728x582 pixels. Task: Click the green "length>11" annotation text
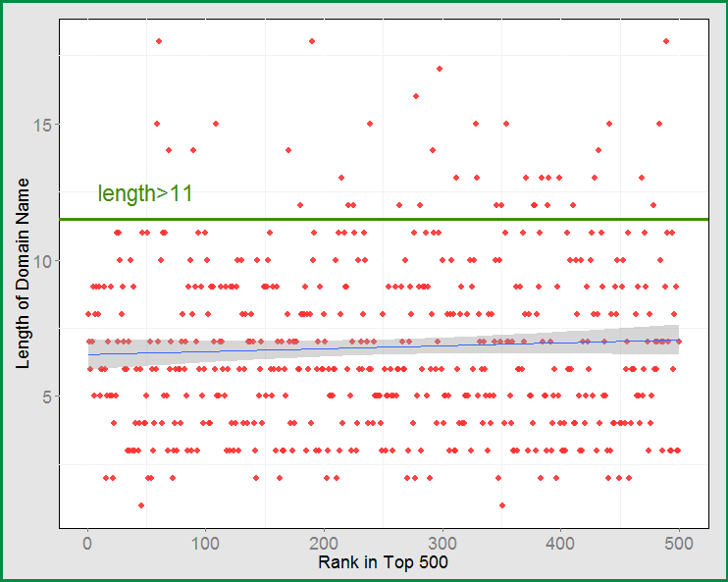pos(144,194)
